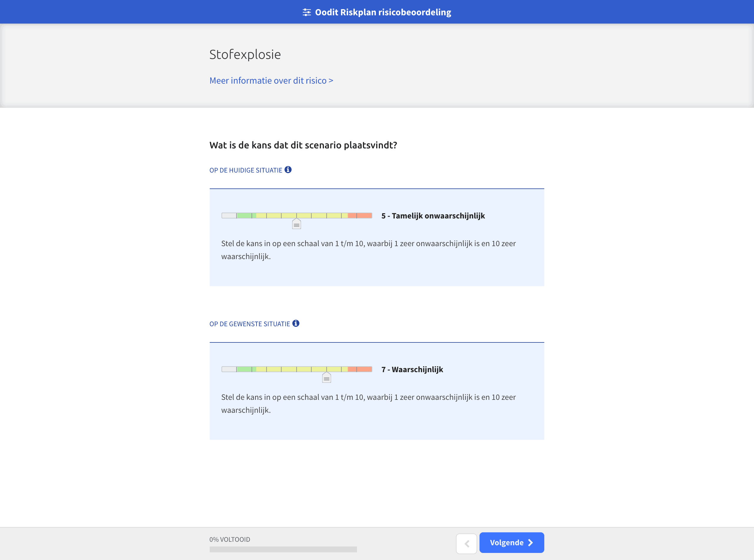Click the '5 - Tamelijk onwaarschijnlijk' value label
This screenshot has height=560, width=754.
tap(433, 216)
